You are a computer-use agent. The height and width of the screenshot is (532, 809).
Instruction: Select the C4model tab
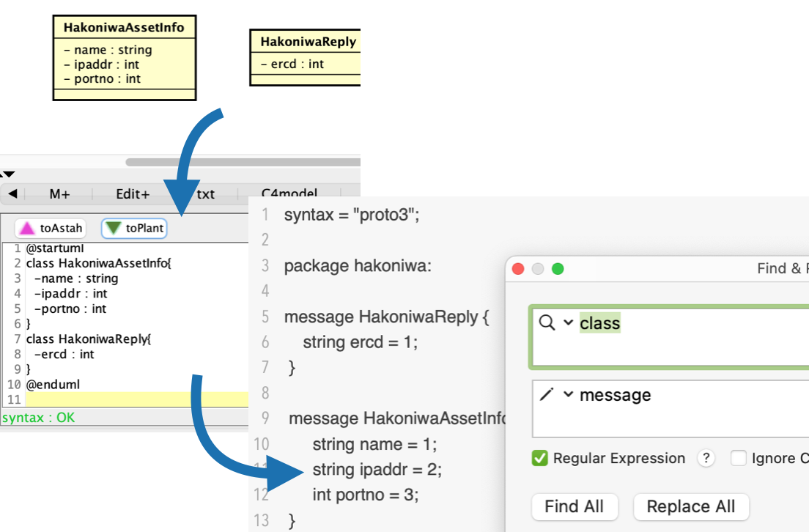click(x=291, y=194)
